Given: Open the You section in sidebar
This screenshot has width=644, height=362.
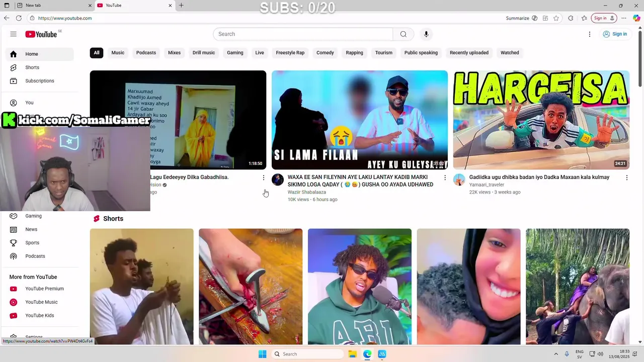Looking at the screenshot, I should [x=40, y=103].
